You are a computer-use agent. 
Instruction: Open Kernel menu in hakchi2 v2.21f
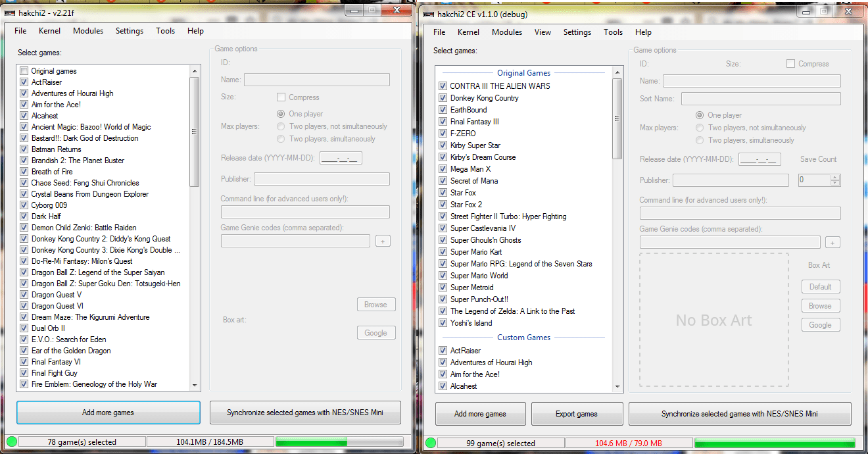tap(49, 31)
